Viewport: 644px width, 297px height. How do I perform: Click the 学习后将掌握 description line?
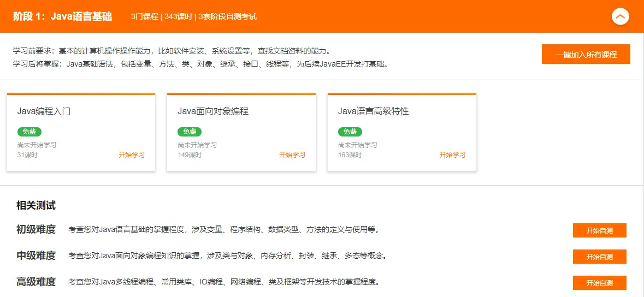pyautogui.click(x=201, y=64)
